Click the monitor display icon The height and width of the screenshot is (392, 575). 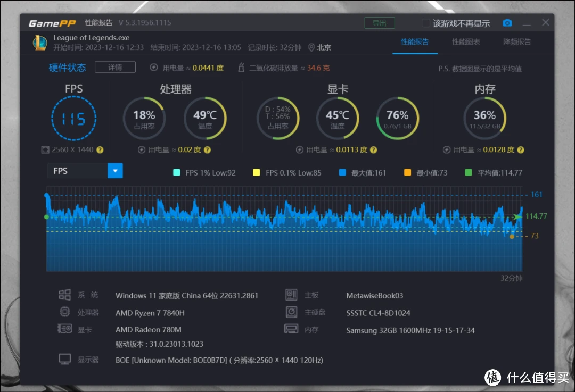[65, 359]
